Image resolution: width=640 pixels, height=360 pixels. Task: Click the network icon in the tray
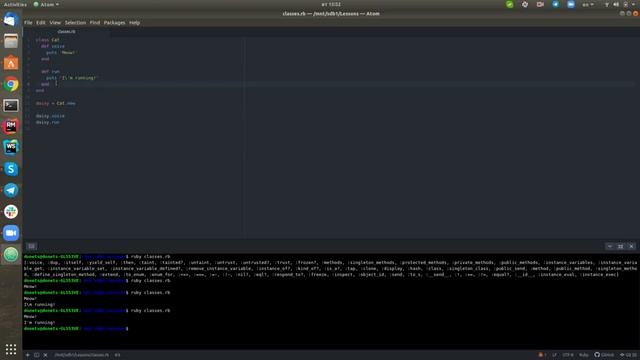click(607, 4)
